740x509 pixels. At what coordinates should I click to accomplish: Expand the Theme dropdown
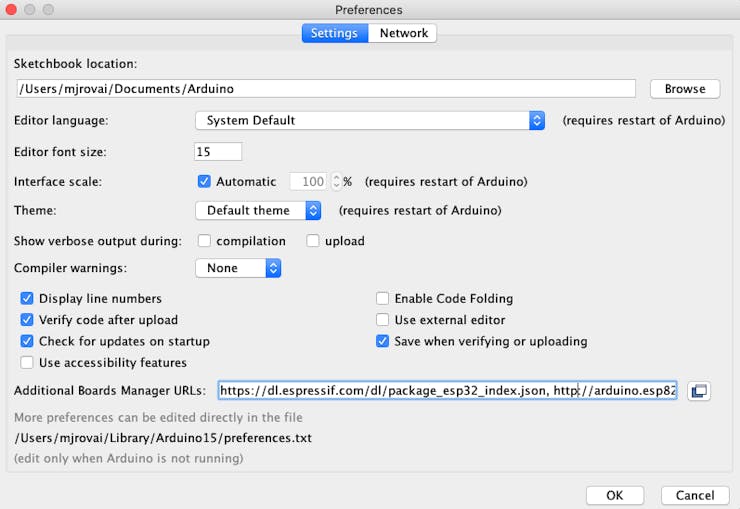(x=258, y=211)
